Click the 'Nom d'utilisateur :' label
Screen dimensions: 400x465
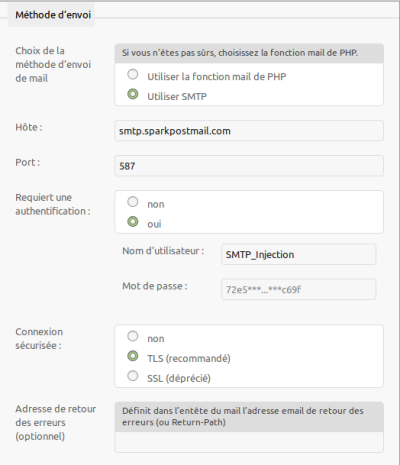(x=163, y=251)
